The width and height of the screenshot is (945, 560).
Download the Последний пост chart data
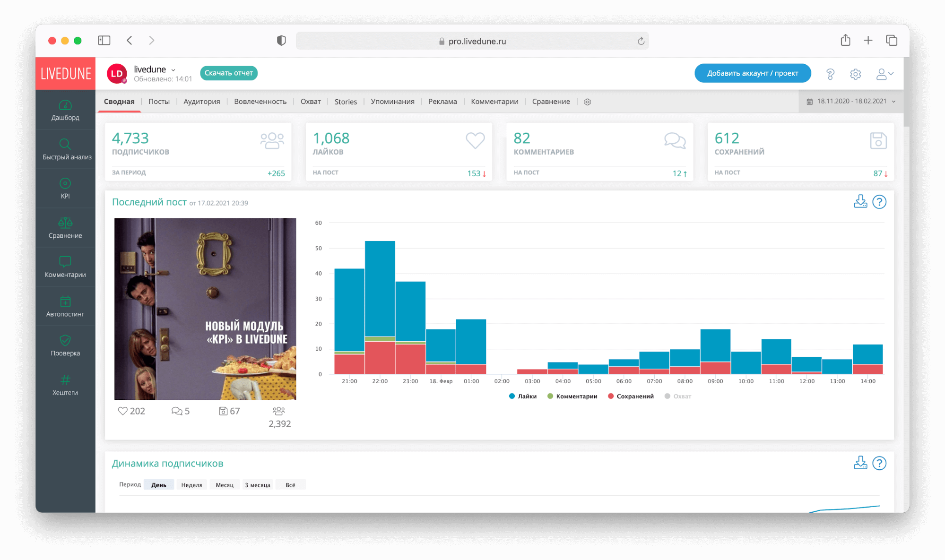click(860, 202)
